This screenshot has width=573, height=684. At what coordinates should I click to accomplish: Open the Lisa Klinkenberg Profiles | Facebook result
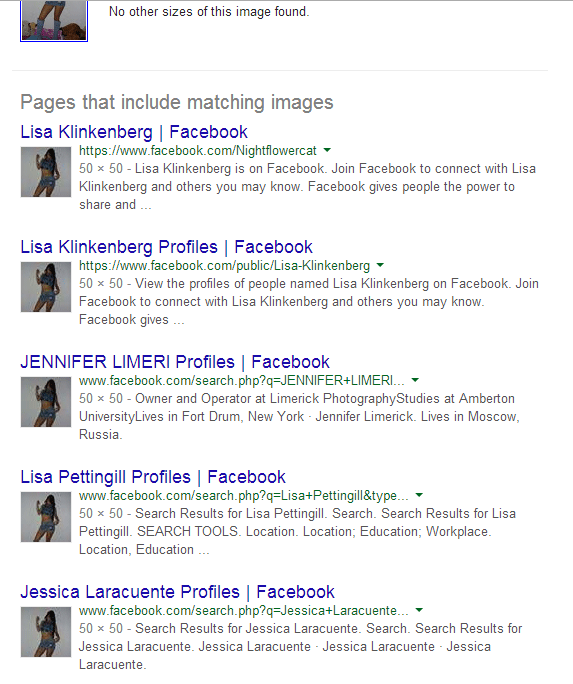(167, 247)
